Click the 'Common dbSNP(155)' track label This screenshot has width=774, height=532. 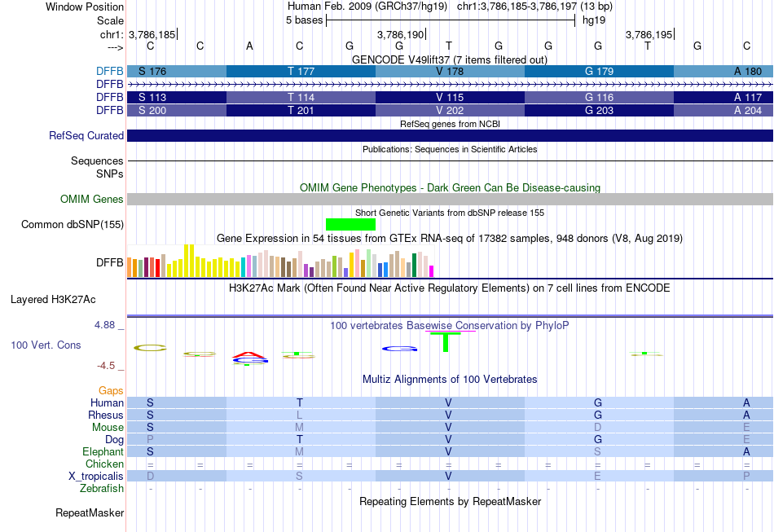(72, 225)
